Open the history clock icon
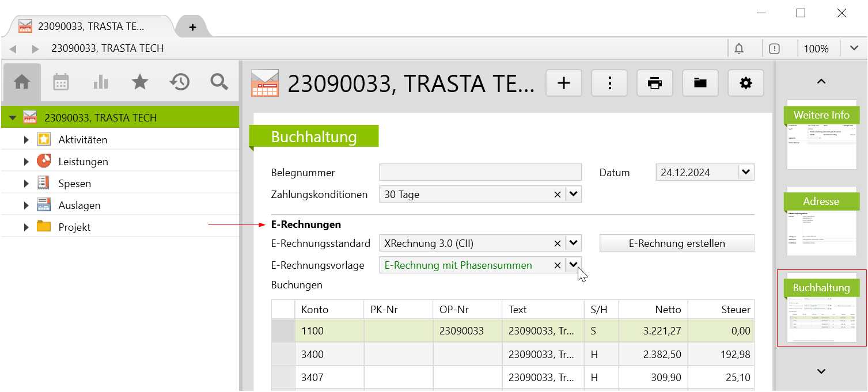The width and height of the screenshot is (868, 392). click(180, 82)
